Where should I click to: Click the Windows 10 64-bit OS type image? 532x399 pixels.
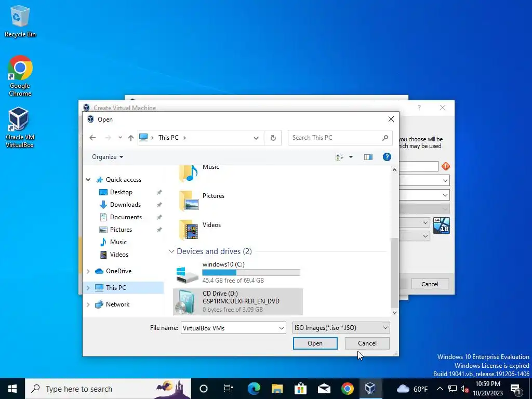click(x=442, y=225)
